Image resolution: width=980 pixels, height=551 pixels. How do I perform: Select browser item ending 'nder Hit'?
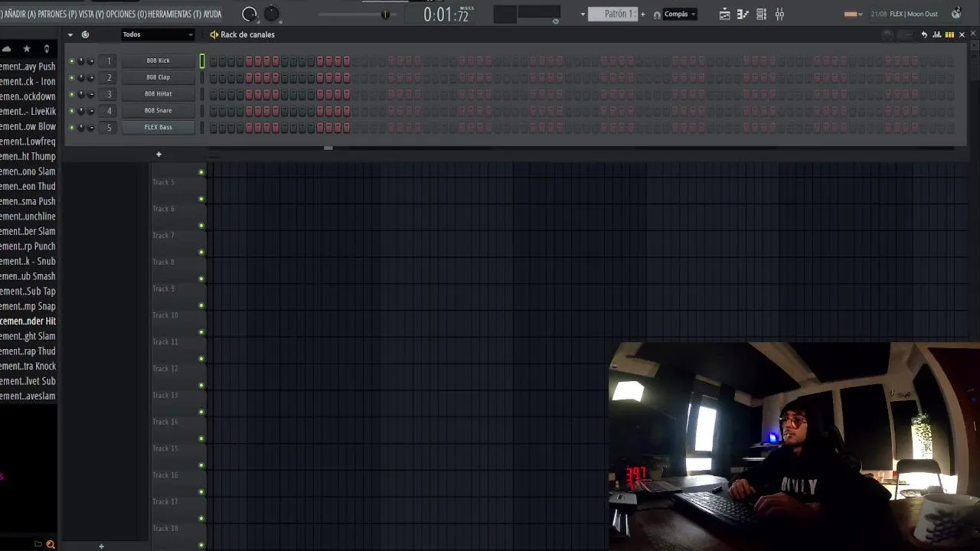[28, 321]
